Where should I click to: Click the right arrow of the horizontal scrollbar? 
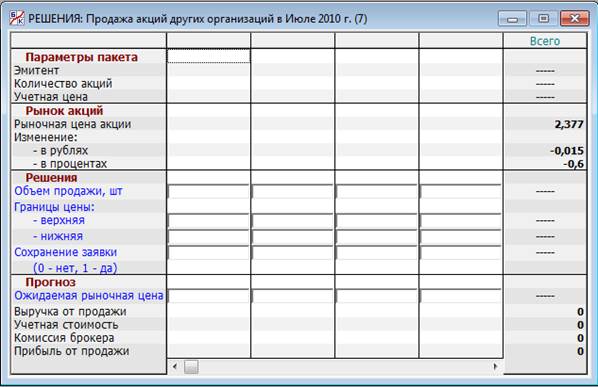coord(495,366)
